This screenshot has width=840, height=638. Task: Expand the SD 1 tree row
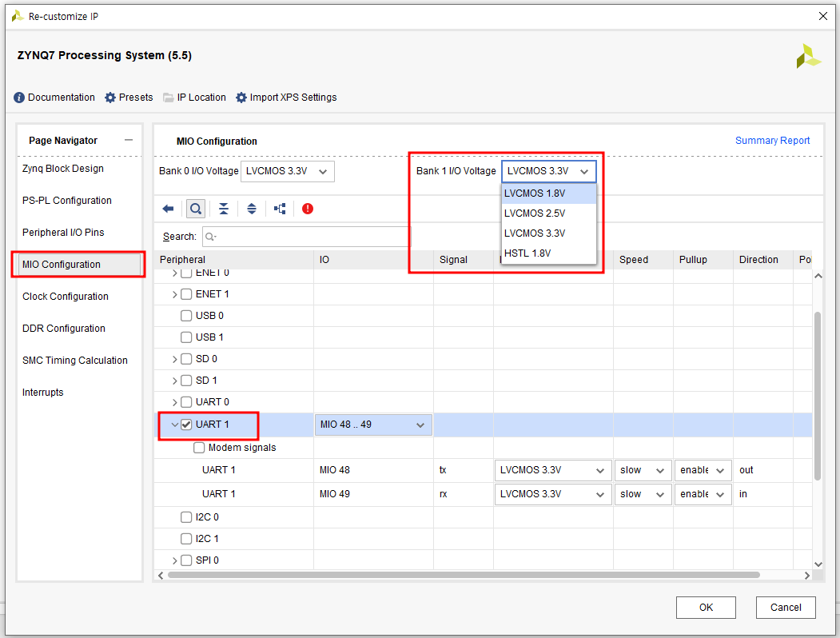point(174,381)
